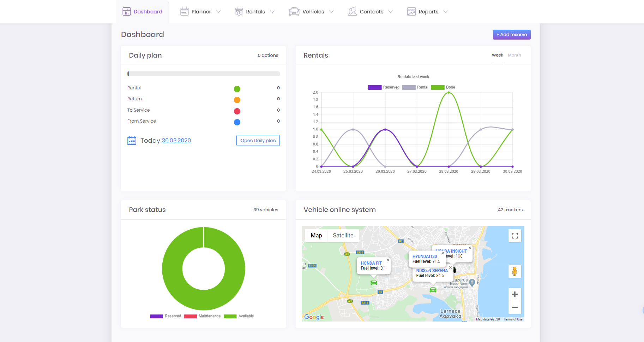The height and width of the screenshot is (342, 644).
Task: Enter fullscreen map view
Action: (514, 236)
